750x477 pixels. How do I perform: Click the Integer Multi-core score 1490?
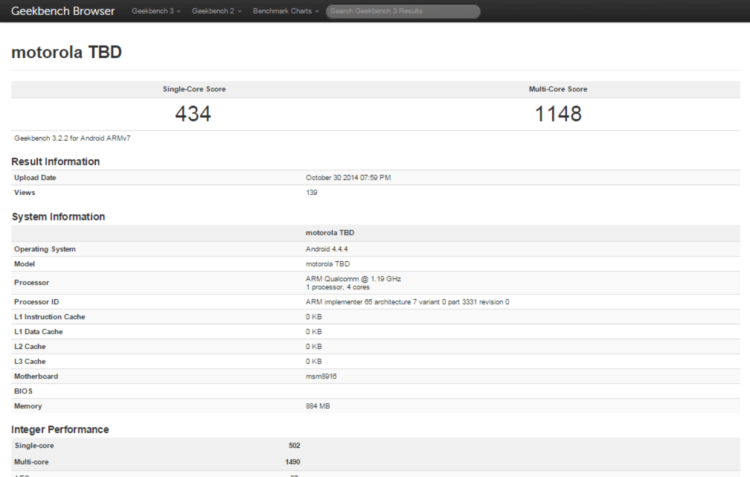292,461
